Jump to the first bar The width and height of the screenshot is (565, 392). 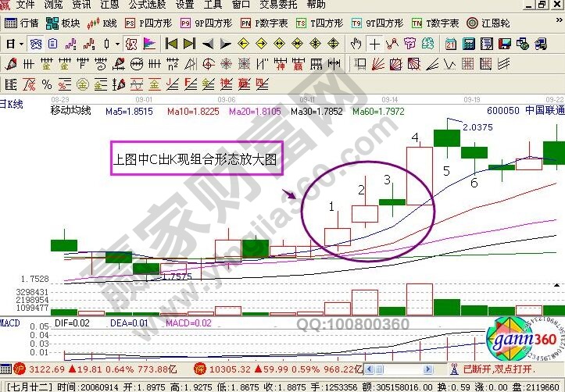pyautogui.click(x=171, y=45)
